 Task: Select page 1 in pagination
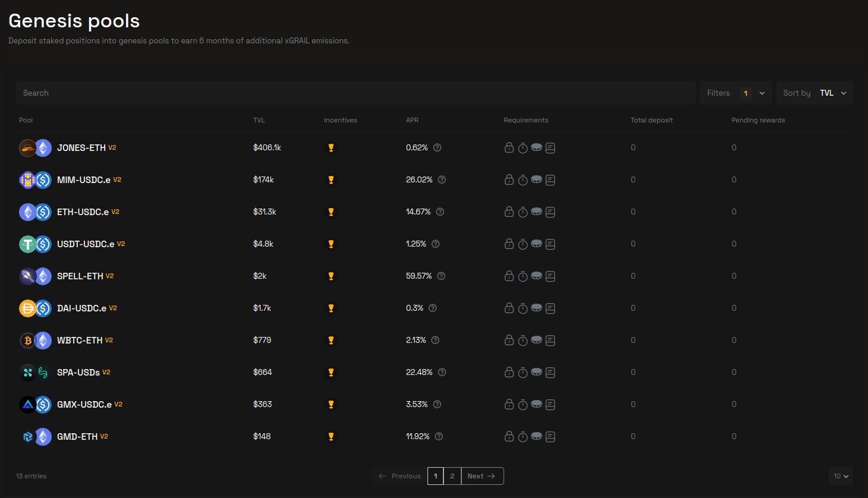[436, 476]
